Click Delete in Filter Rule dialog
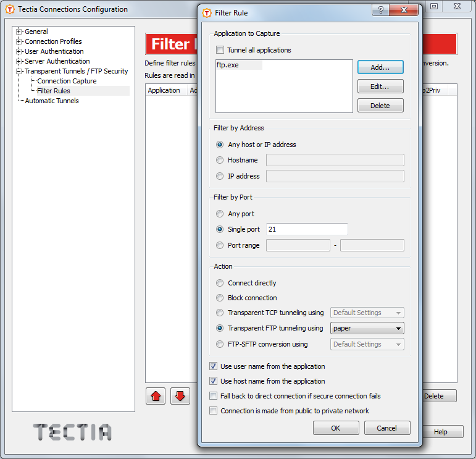This screenshot has width=476, height=459. 380,106
